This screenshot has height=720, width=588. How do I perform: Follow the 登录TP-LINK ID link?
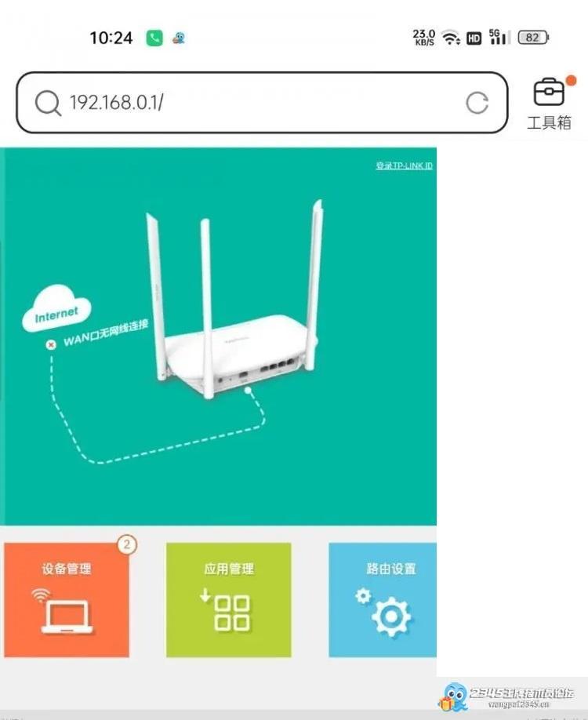pos(404,165)
